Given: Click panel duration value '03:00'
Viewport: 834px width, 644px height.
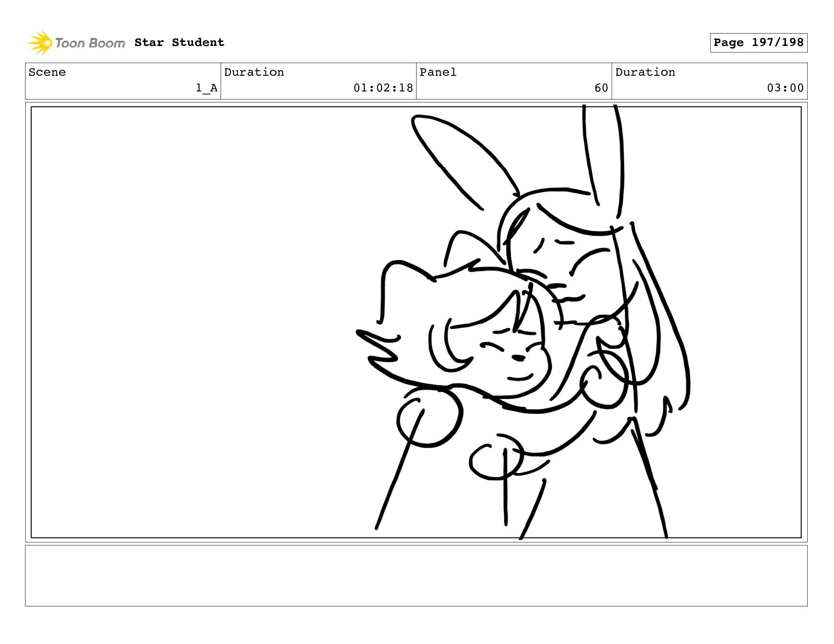Looking at the screenshot, I should [x=785, y=88].
